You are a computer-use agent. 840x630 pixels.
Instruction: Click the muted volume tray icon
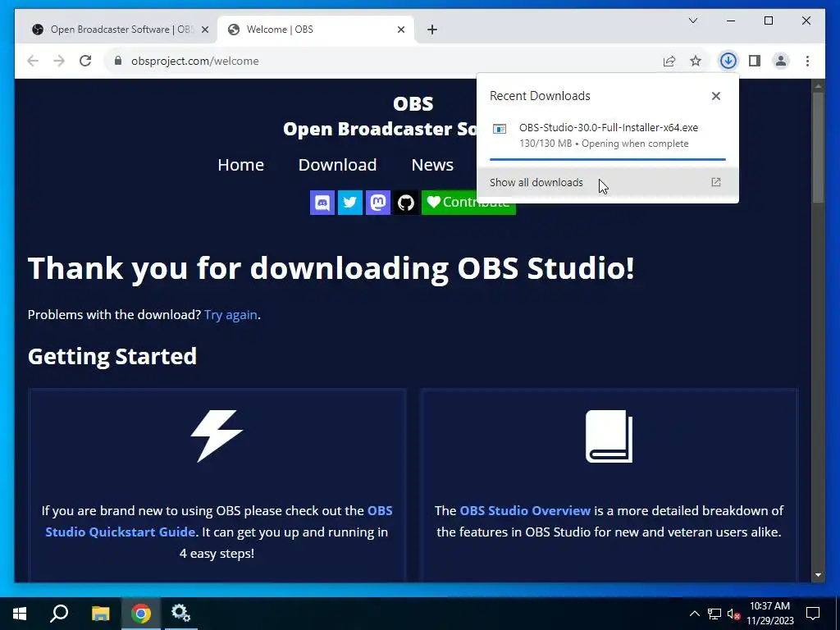733,614
